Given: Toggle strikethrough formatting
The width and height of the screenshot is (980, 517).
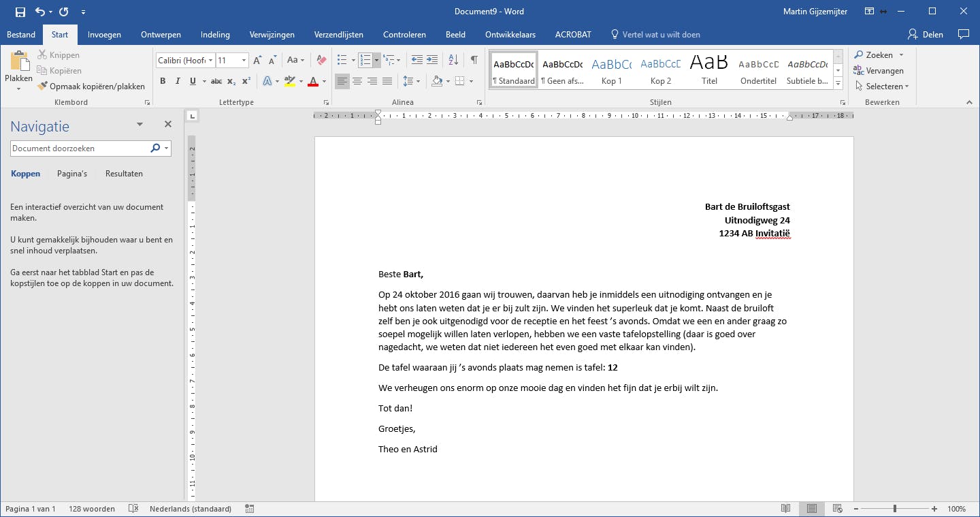Looking at the screenshot, I should (216, 82).
